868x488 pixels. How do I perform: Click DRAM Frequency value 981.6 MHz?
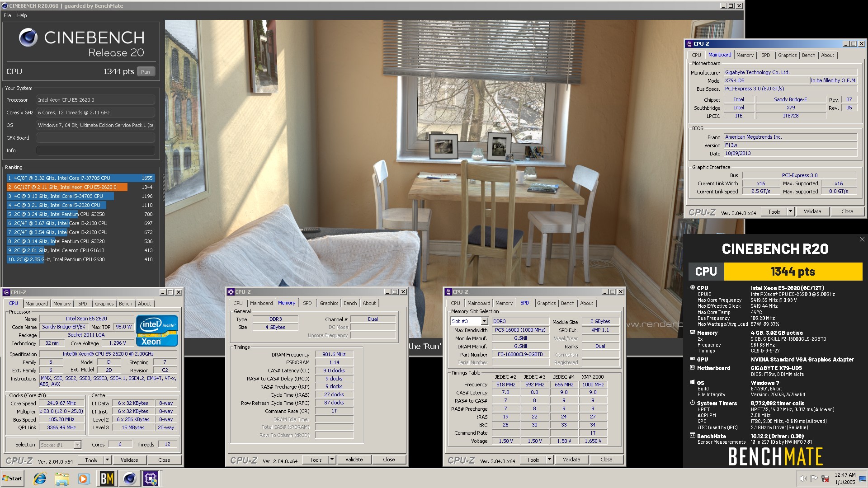334,354
